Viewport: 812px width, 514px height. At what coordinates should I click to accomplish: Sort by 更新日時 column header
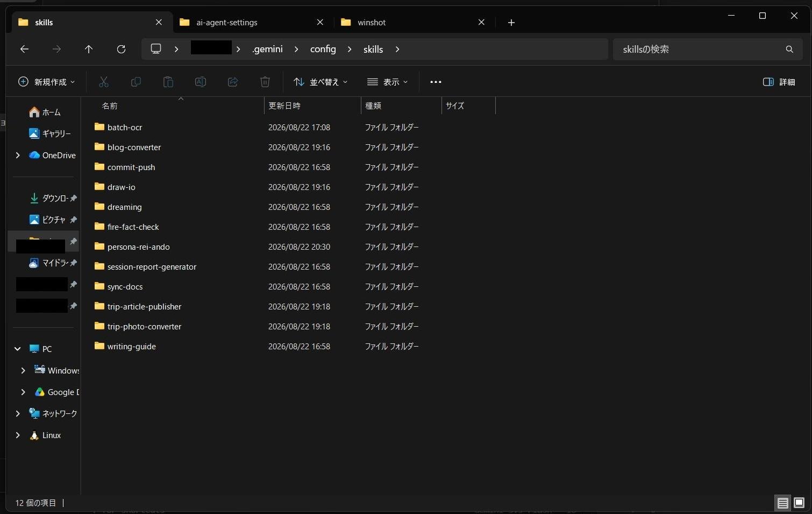[312, 105]
